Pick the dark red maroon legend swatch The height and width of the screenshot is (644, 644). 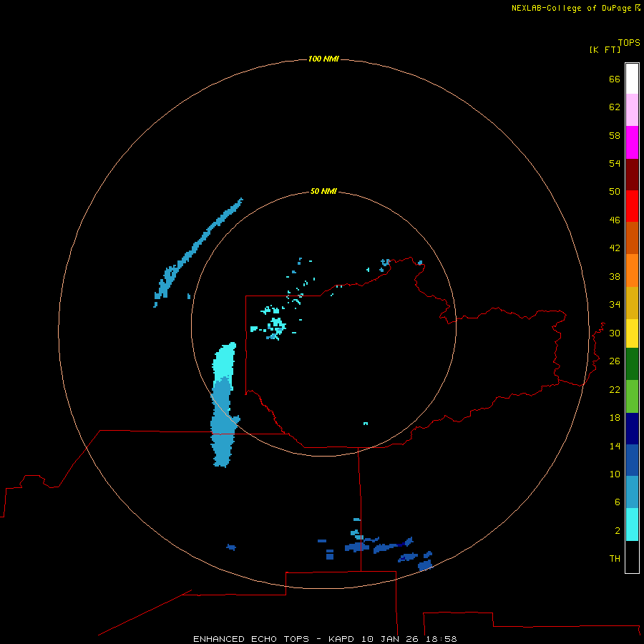(x=632, y=175)
